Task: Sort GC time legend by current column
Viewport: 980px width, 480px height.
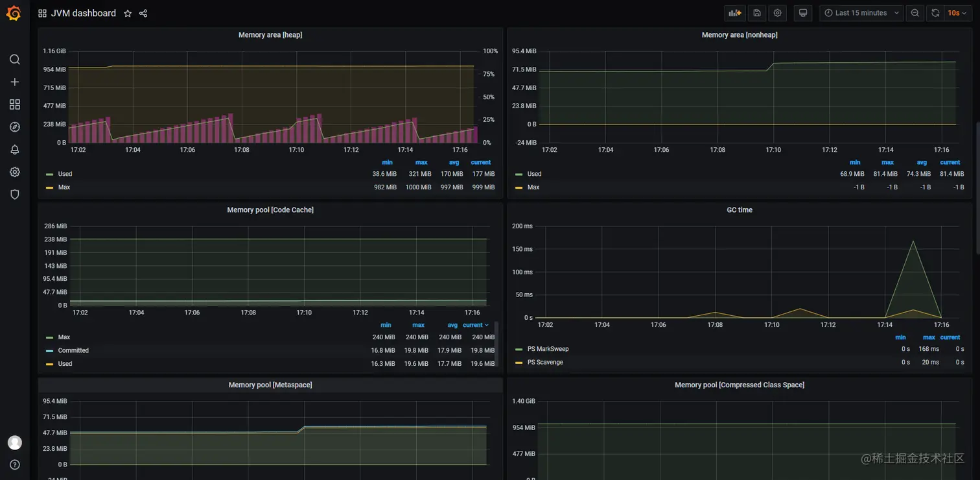Action: click(x=950, y=338)
